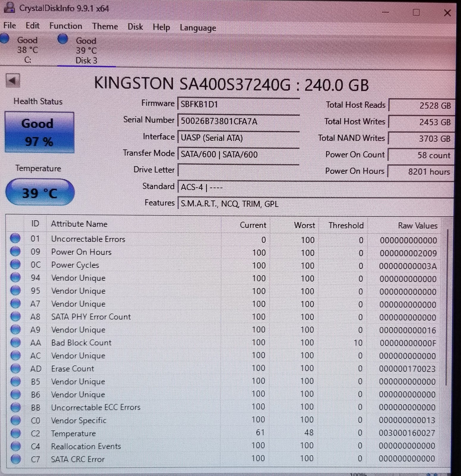
Task: Minimize the CrystalDiskInfo window
Action: [x=385, y=12]
